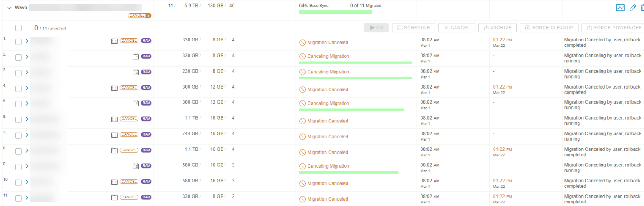Click the SCHEDULE toolbar button
The height and width of the screenshot is (206, 644).
coord(413,28)
